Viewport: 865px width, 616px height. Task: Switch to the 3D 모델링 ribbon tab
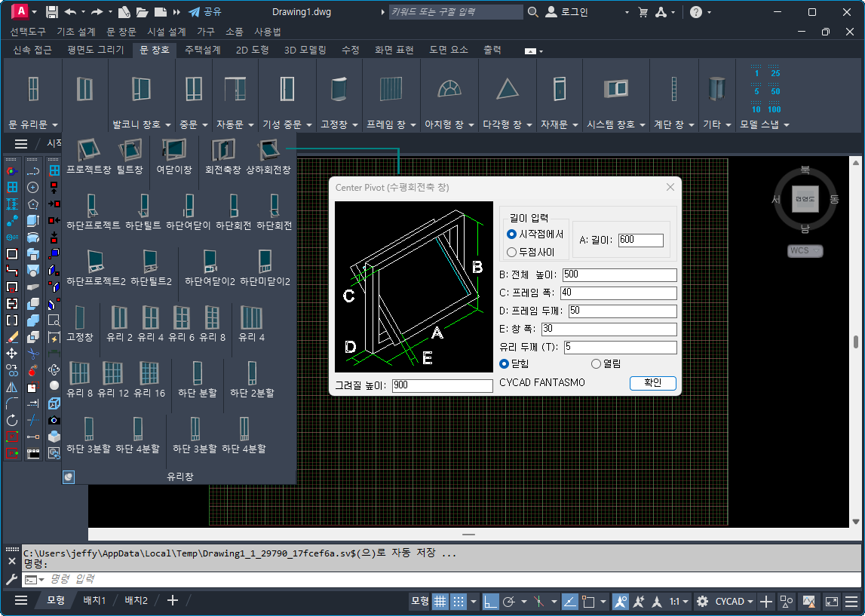305,50
